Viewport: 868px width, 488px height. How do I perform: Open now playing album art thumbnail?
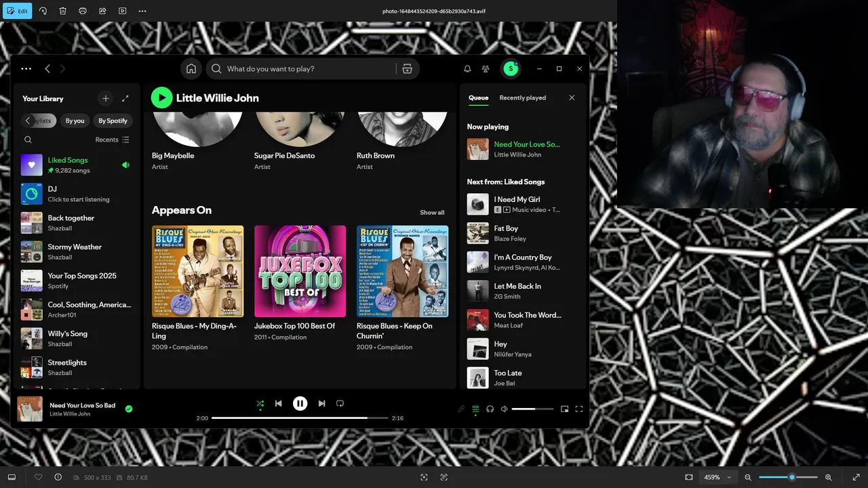(x=30, y=409)
